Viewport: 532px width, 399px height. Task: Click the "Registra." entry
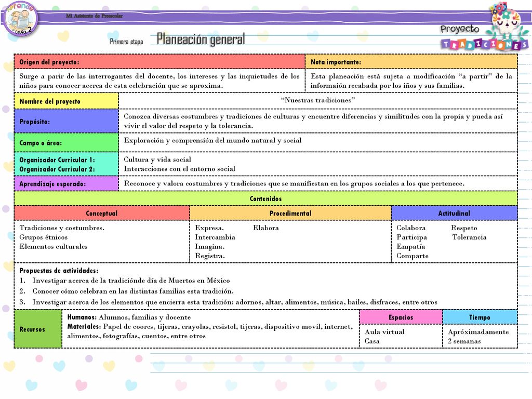tap(210, 256)
